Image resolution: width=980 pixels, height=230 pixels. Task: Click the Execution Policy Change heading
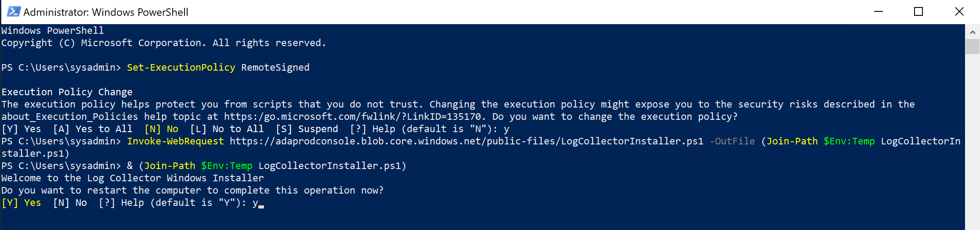(x=67, y=92)
